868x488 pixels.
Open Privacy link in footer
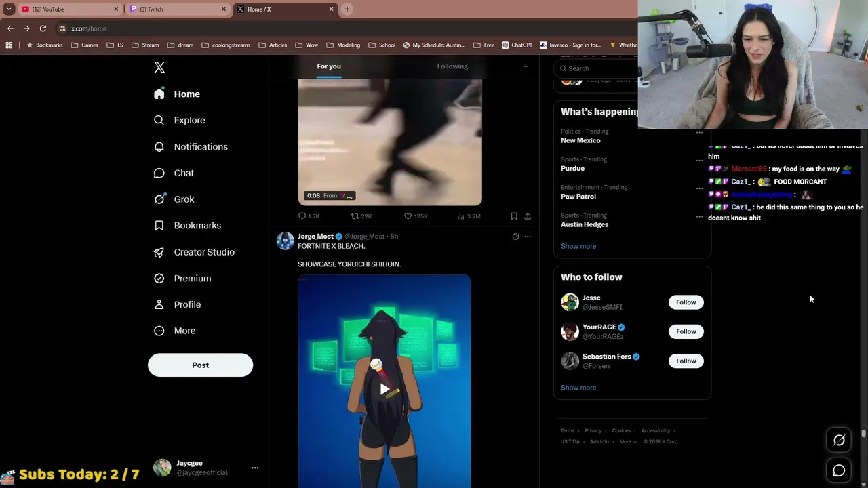(593, 431)
